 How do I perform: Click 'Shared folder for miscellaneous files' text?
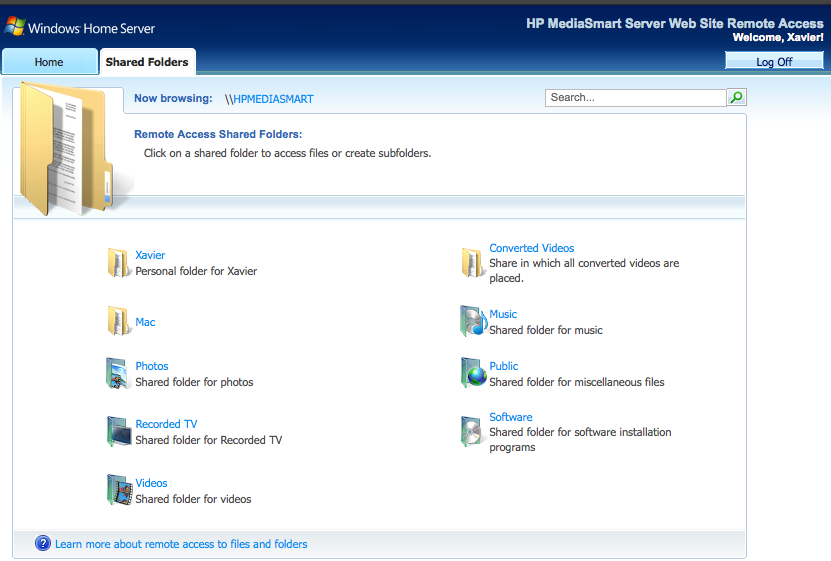point(577,382)
